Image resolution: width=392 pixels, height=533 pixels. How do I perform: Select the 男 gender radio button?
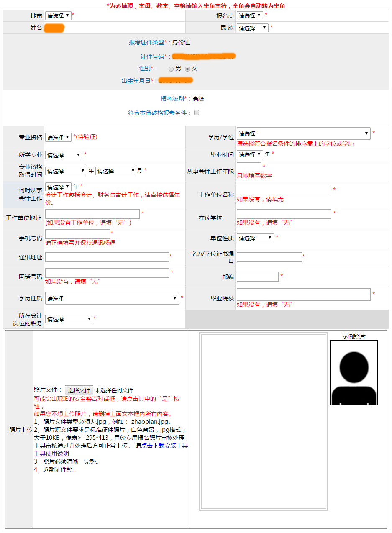(171, 69)
